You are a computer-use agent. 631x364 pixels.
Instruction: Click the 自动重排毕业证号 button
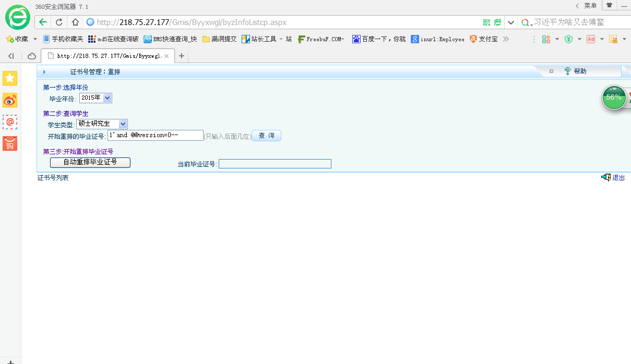[x=90, y=162]
